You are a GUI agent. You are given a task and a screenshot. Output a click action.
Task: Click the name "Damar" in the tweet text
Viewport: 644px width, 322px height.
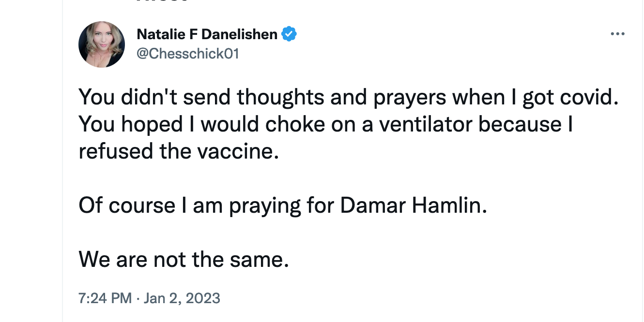373,206
